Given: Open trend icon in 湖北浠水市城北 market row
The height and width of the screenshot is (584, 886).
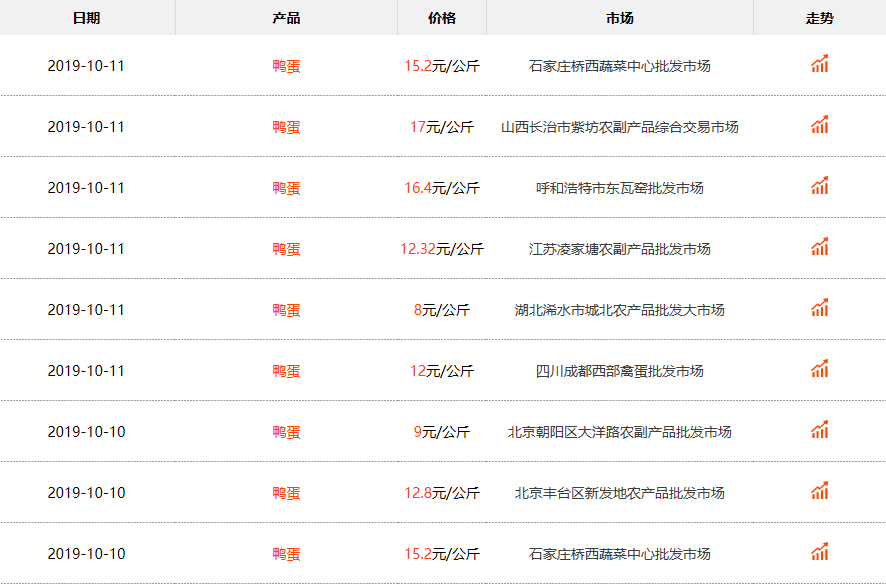Looking at the screenshot, I should tap(819, 308).
